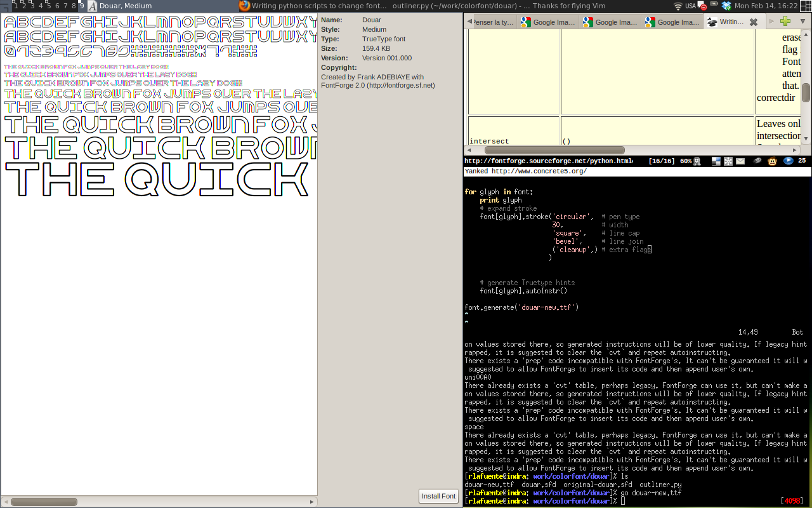Click the Dropbox tray icon
812x508 pixels.
tap(726, 6)
